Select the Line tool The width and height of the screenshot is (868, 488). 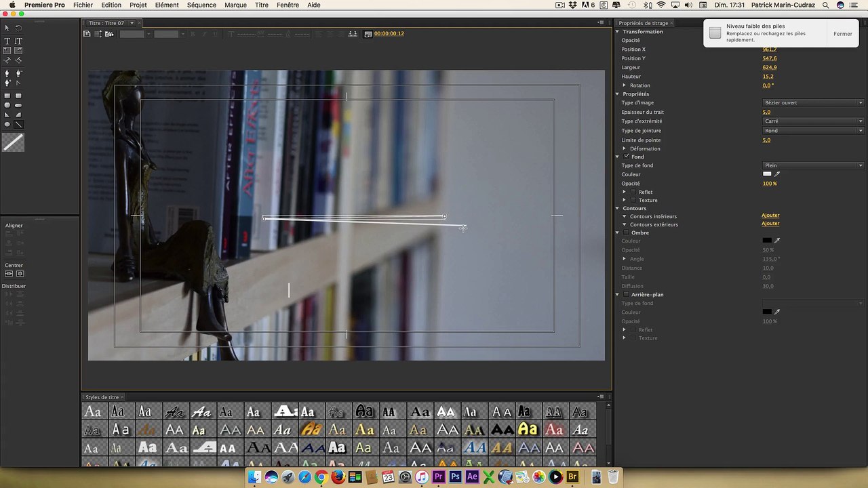(x=18, y=125)
